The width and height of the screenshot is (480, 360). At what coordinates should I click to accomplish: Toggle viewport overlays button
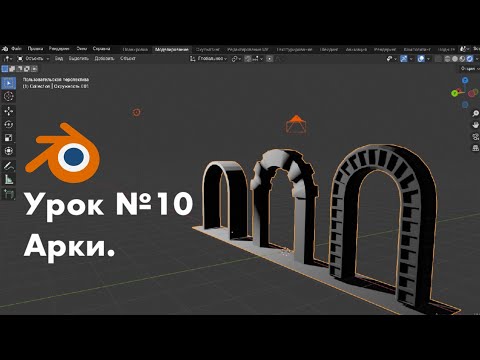point(421,59)
